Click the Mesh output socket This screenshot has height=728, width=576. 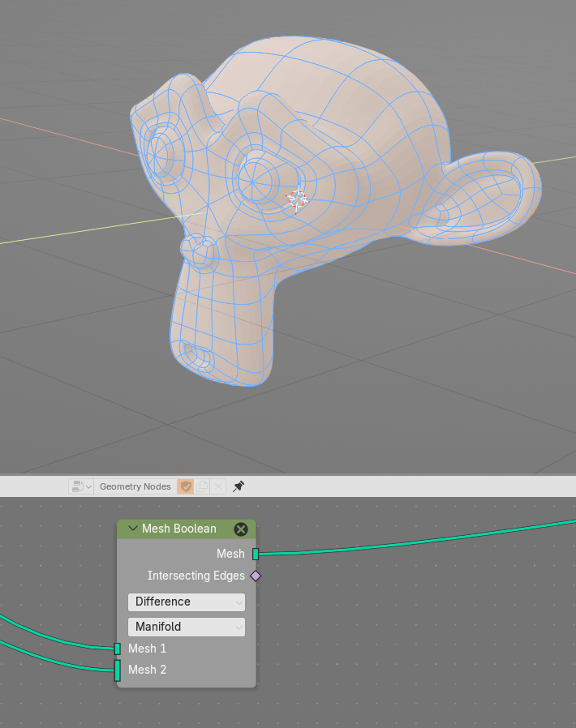click(256, 554)
